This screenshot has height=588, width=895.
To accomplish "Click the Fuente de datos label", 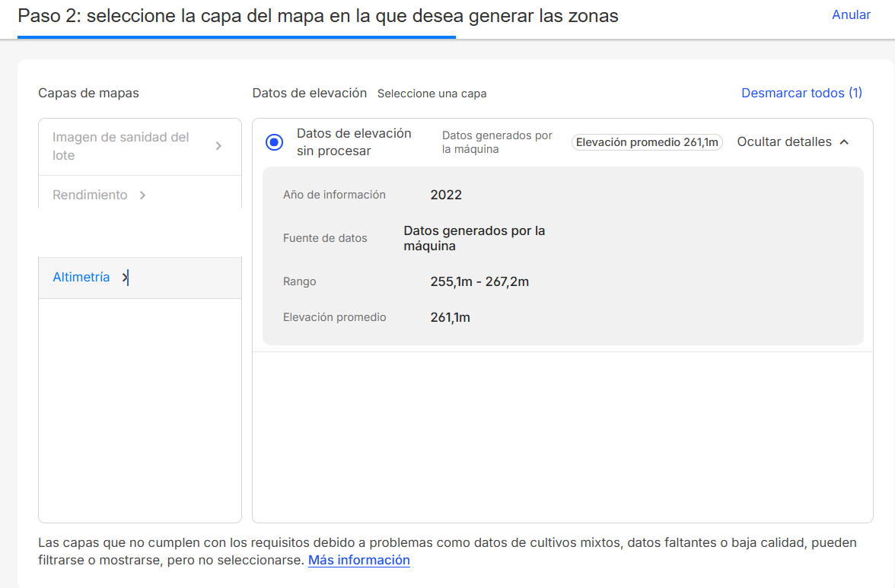I will (325, 238).
